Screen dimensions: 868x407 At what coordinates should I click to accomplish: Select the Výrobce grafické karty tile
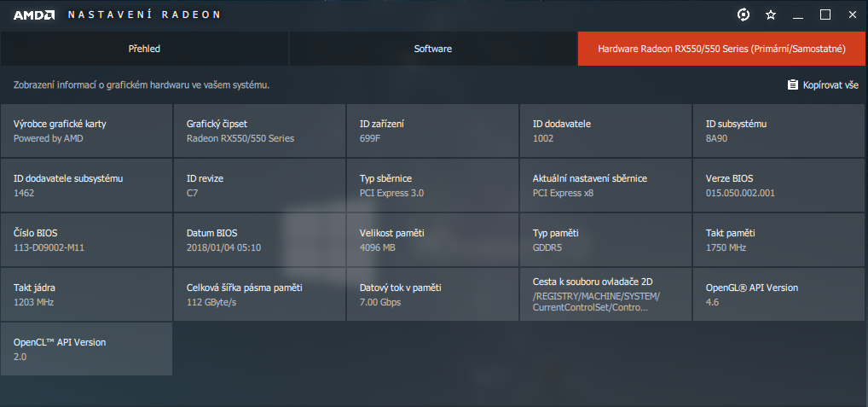[x=86, y=131]
